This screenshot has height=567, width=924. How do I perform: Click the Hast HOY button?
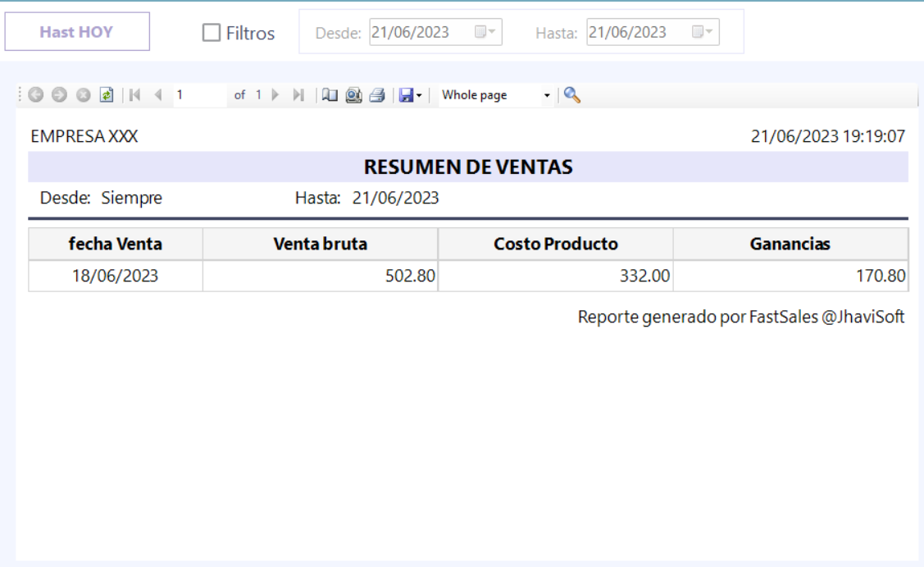tap(77, 32)
